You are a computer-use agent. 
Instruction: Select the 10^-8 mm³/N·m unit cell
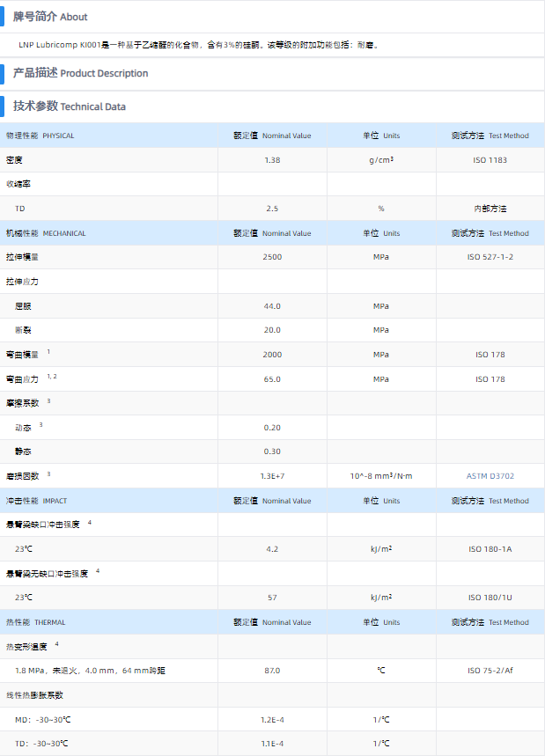[380, 476]
